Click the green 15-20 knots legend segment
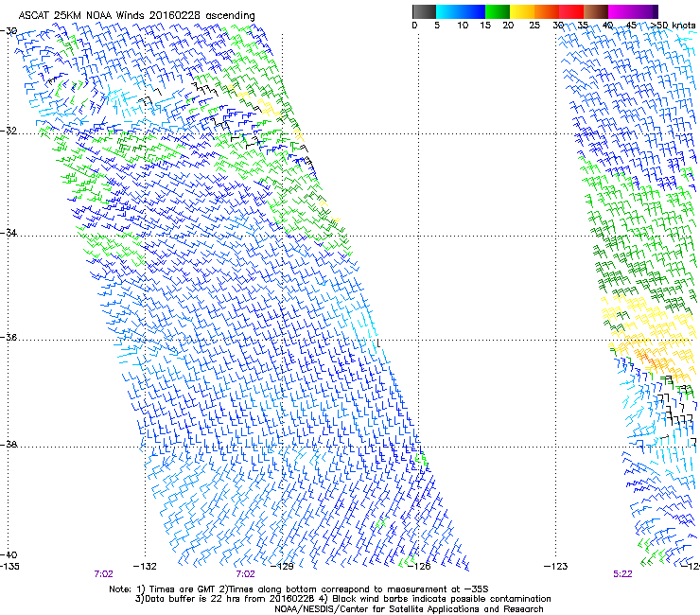Image resolution: width=700 pixels, height=615 pixels. click(x=498, y=11)
